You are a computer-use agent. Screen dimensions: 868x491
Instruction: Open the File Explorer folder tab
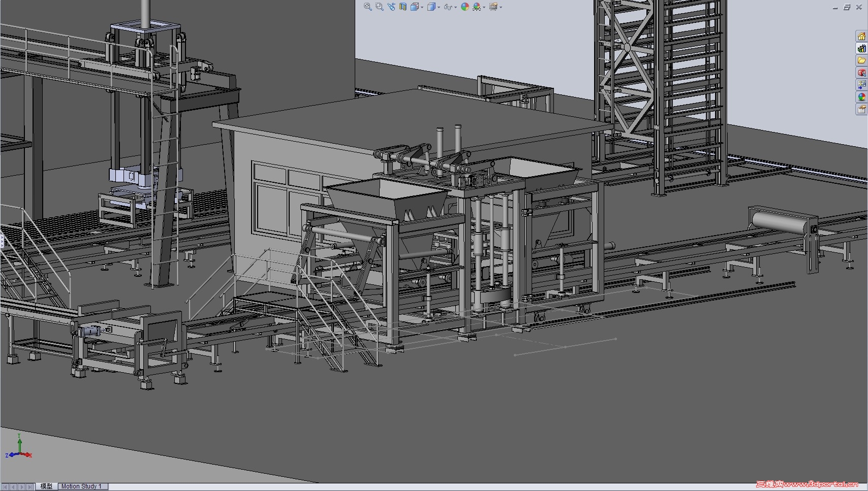pyautogui.click(x=861, y=60)
